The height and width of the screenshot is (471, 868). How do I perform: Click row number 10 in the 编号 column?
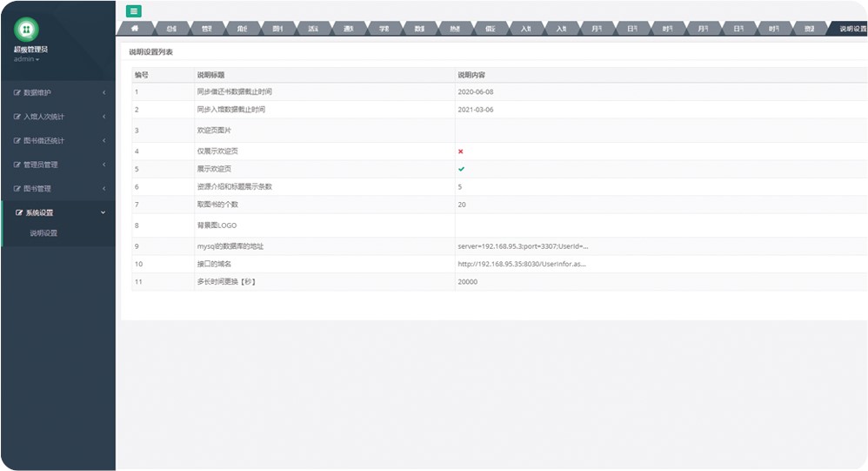tap(138, 265)
